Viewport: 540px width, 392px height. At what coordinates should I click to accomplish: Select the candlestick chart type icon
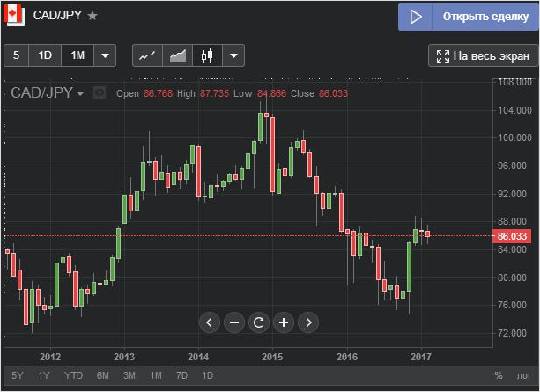[x=207, y=55]
